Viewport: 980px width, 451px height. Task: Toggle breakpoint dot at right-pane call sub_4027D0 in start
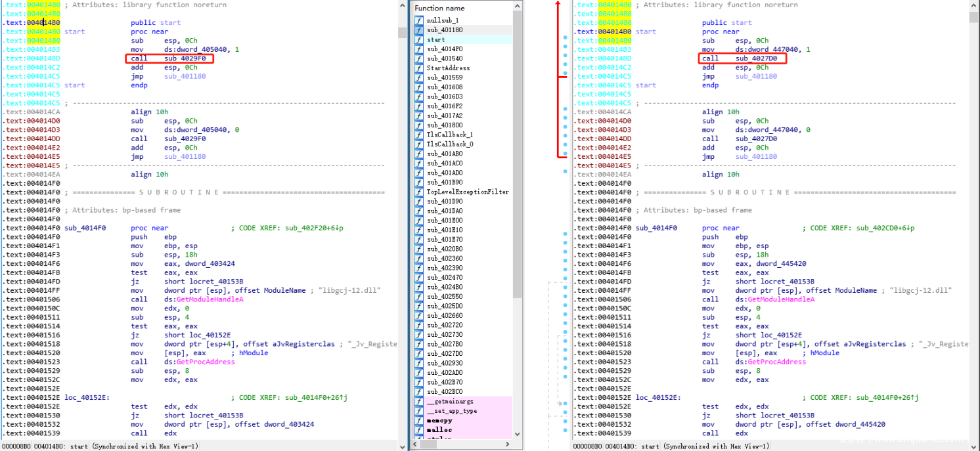point(565,58)
